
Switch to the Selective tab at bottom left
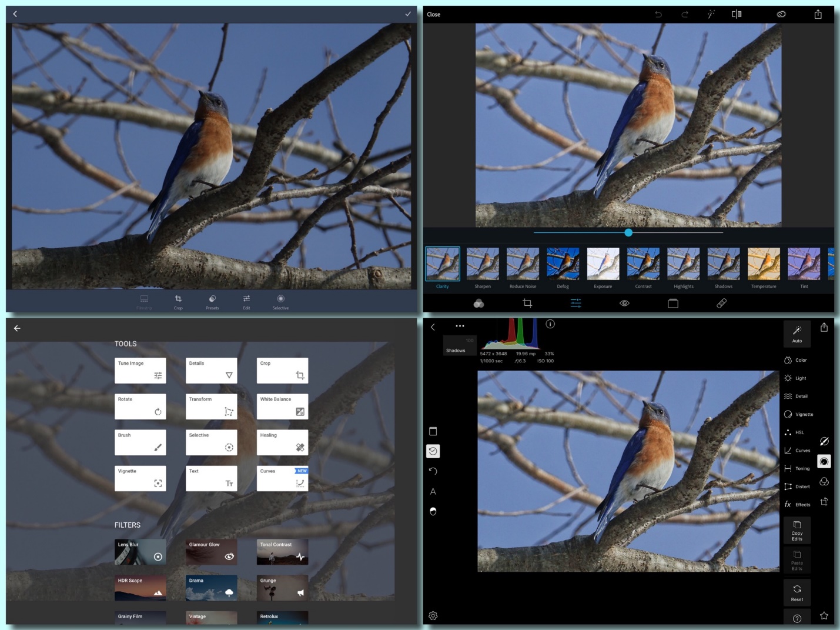(x=280, y=302)
